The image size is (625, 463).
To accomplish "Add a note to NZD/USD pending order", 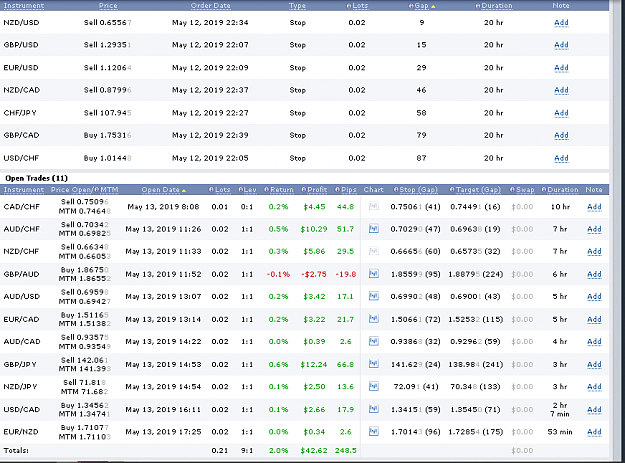I will coord(561,23).
